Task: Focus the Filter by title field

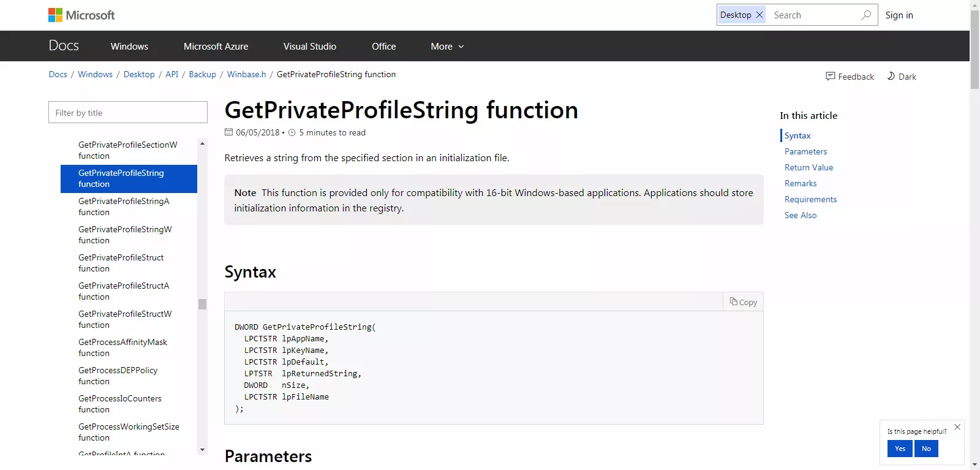Action: [128, 113]
